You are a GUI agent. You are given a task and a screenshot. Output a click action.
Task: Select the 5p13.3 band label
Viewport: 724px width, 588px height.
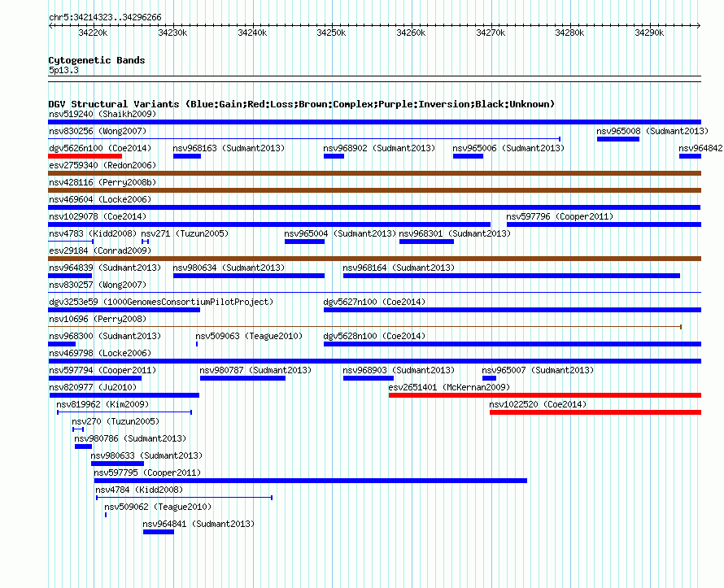click(63, 70)
